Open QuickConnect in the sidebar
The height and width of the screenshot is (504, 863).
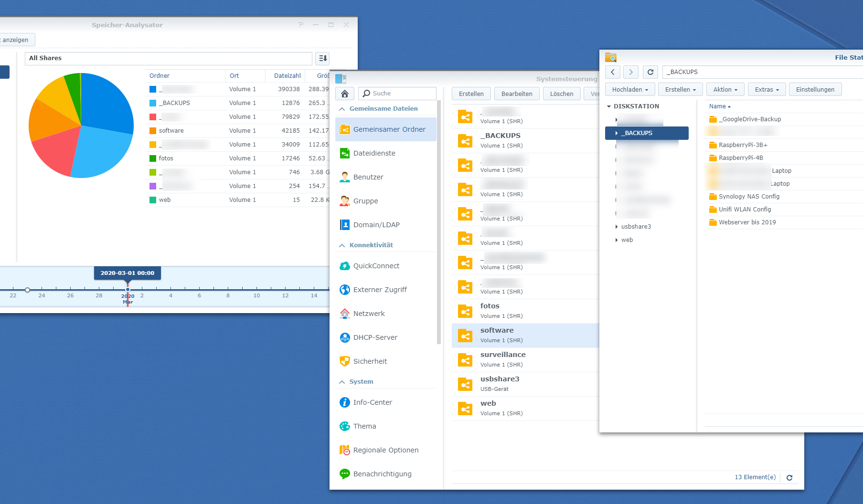386,266
